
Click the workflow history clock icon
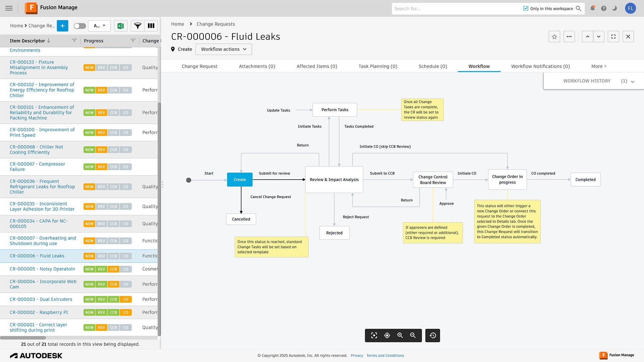(433, 336)
